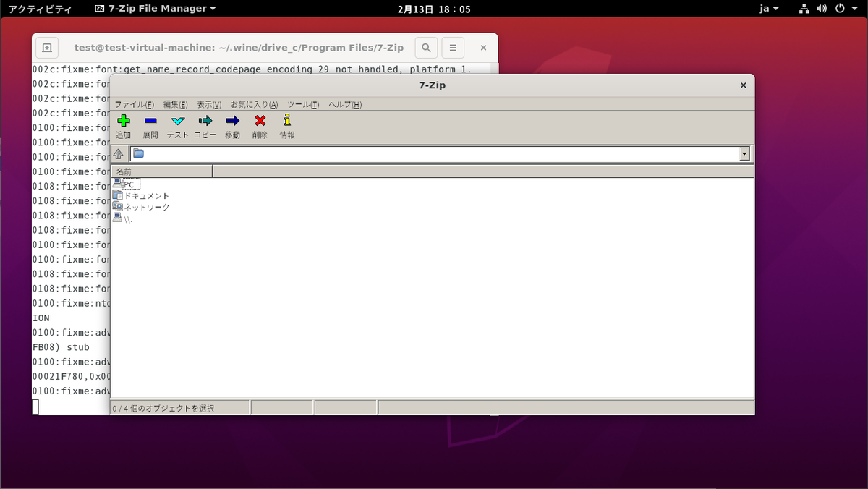This screenshot has width=868, height=489.
Task: Open the ファイル(F) menu
Action: click(x=135, y=104)
